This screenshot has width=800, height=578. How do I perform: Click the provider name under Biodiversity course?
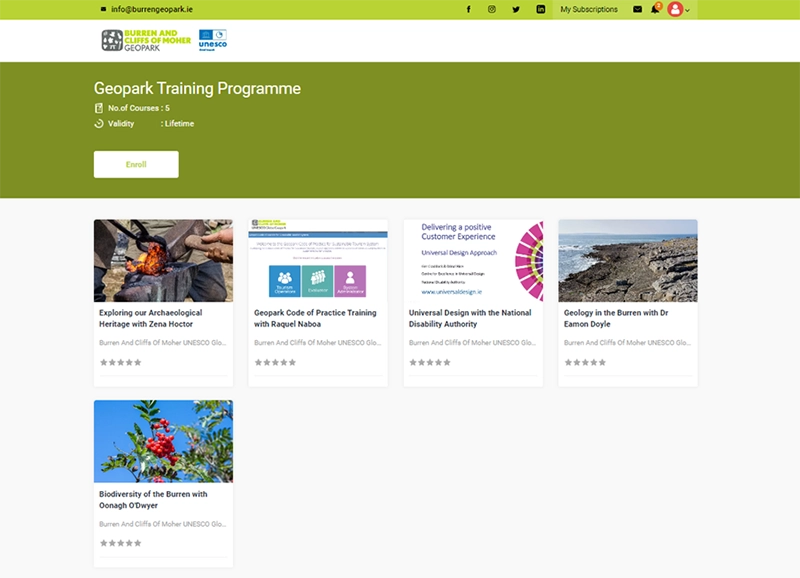(x=163, y=524)
